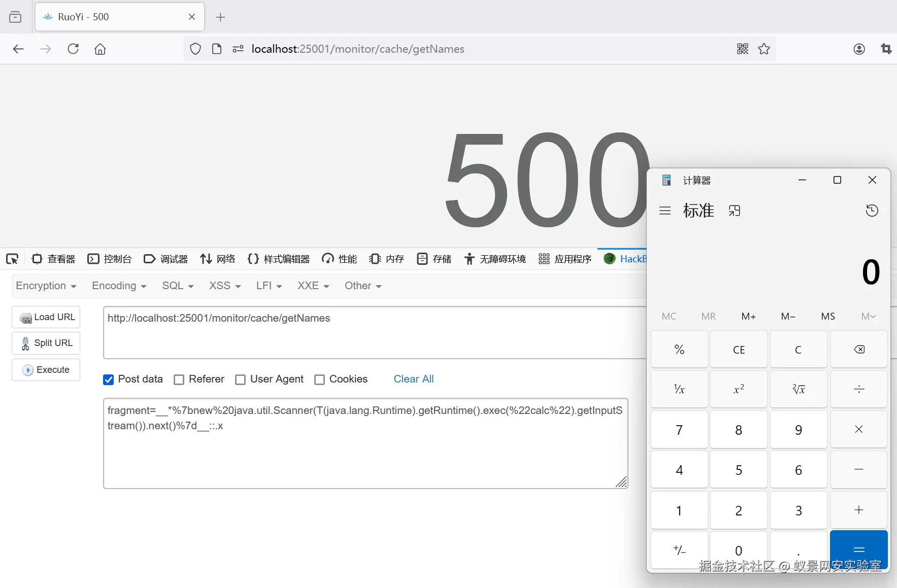
Task: Open calculator hamburger navigation menu
Action: [x=665, y=211]
